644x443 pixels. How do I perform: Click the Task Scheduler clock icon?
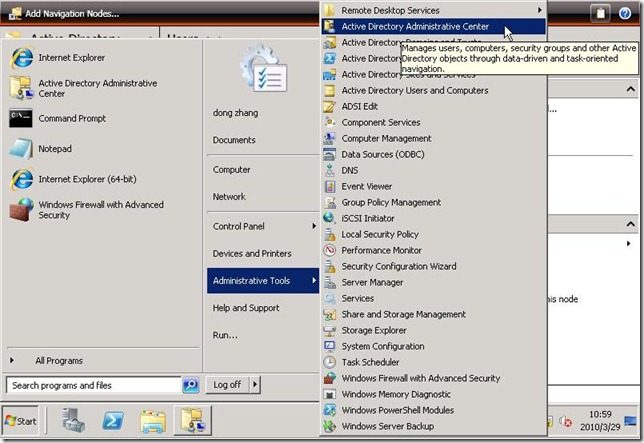pos(329,362)
